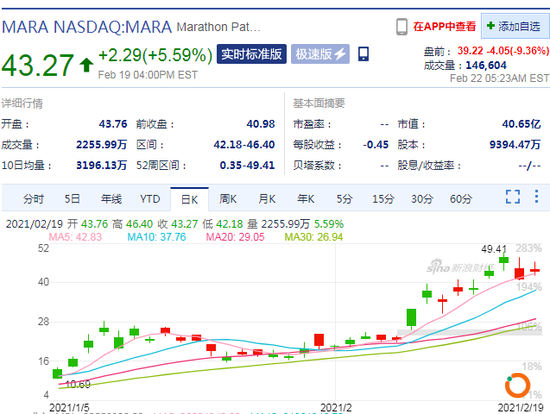Viewport: 550px width, 414px height.
Task: Click the phone icon next to 在APP中查看
Action: (x=402, y=27)
